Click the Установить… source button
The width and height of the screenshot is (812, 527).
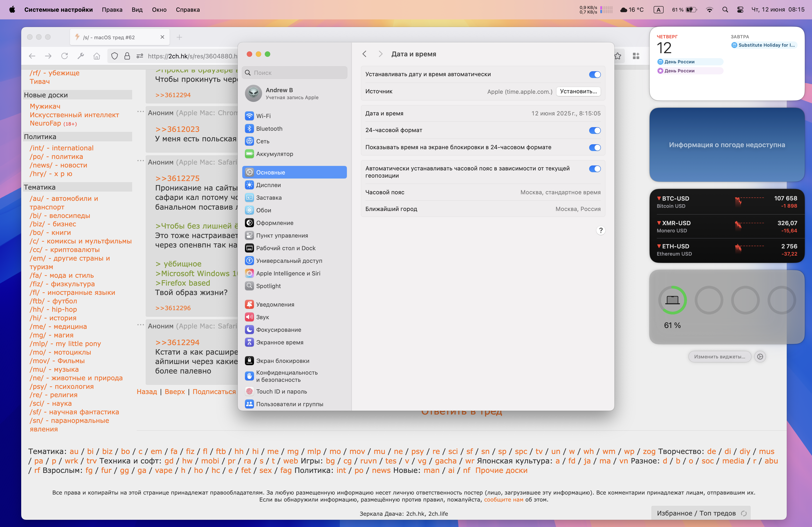coord(578,91)
